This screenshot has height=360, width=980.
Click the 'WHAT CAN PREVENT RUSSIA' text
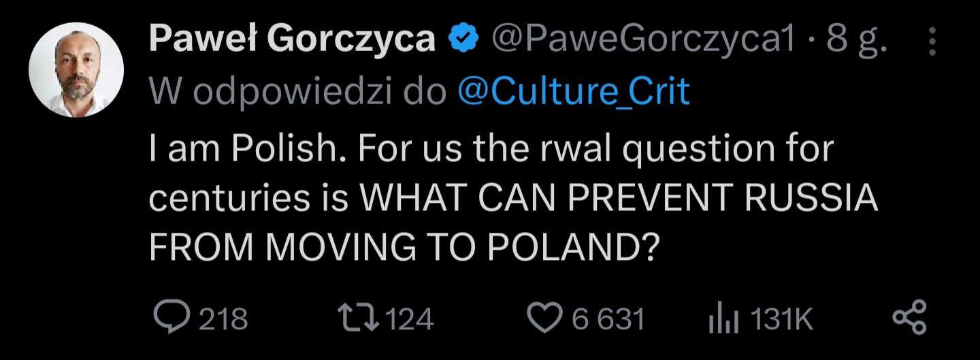click(619, 199)
